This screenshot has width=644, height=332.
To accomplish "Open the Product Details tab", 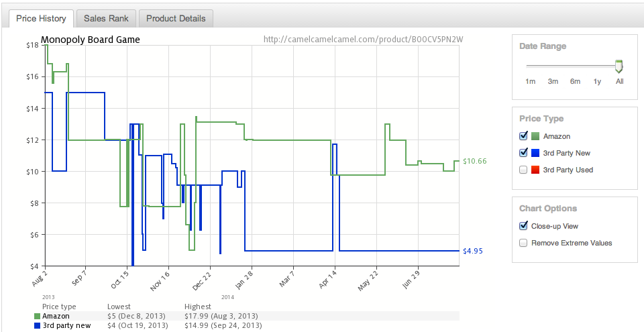I will (176, 19).
